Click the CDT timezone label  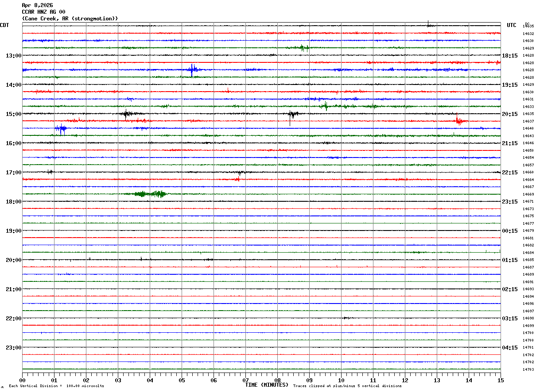[4, 25]
